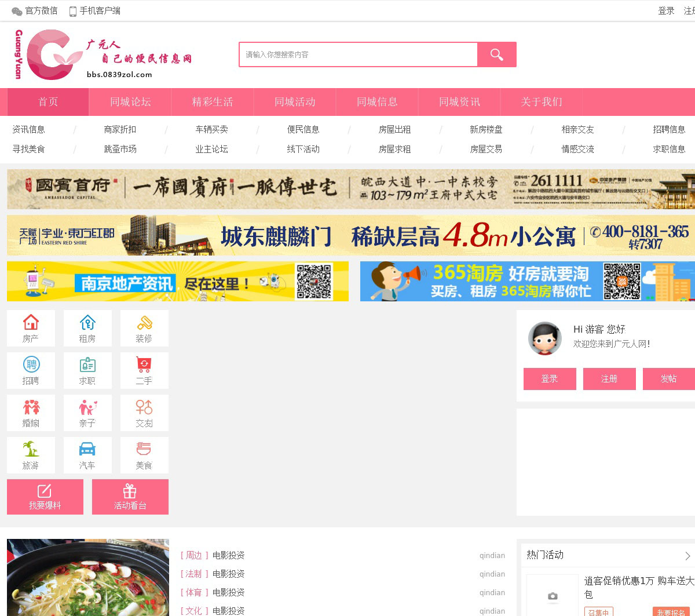695x616 pixels.
Task: Open the 装修 decoration category icon
Action: [x=144, y=328]
